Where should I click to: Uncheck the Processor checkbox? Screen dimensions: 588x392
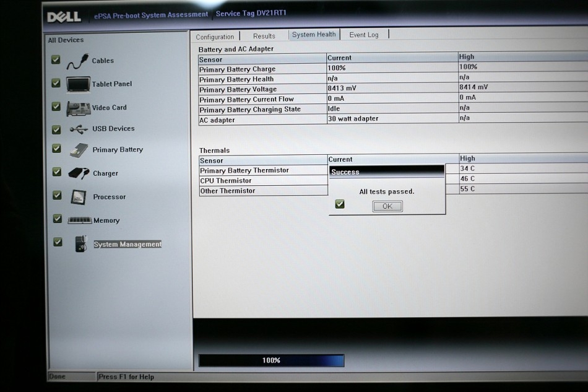57,195
